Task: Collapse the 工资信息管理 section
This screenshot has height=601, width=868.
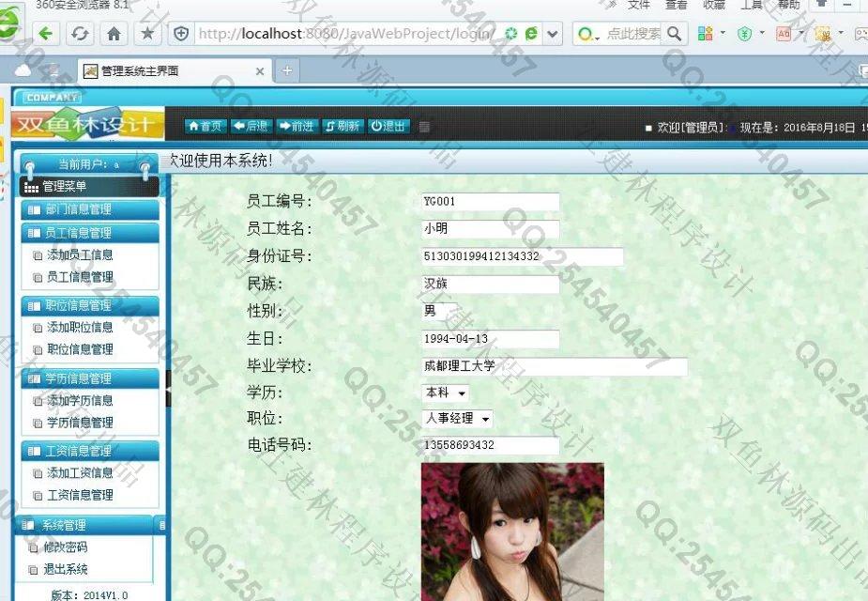Action: pyautogui.click(x=90, y=451)
